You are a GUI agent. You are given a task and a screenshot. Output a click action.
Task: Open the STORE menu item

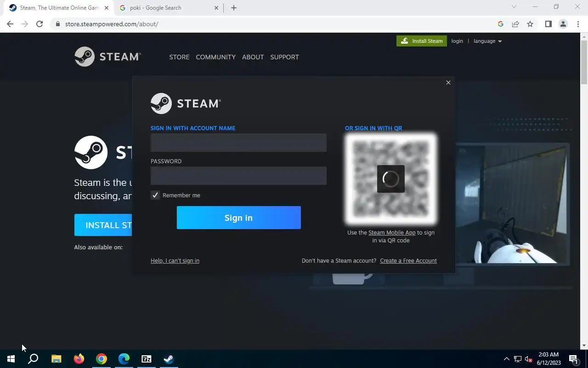pyautogui.click(x=179, y=57)
